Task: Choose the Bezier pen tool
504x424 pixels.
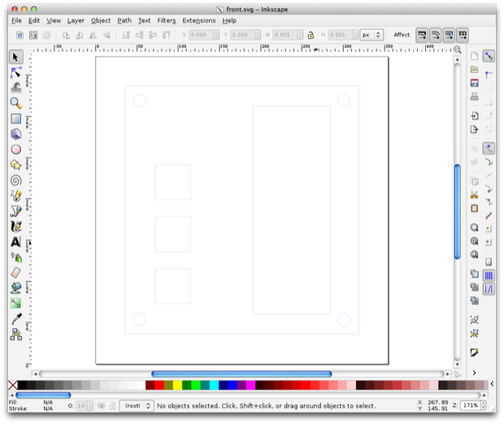Action: [x=15, y=211]
